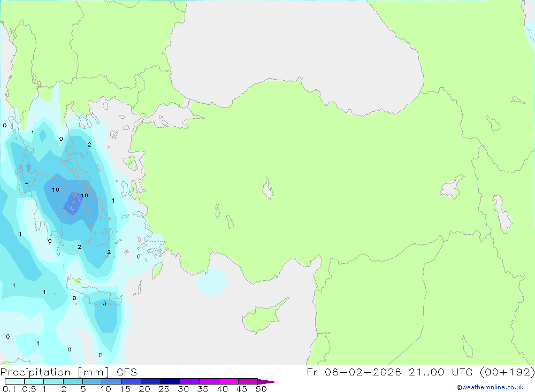Pick the 30–35 mm violet legend swatch
The height and width of the screenshot is (392, 535).
pos(190,381)
